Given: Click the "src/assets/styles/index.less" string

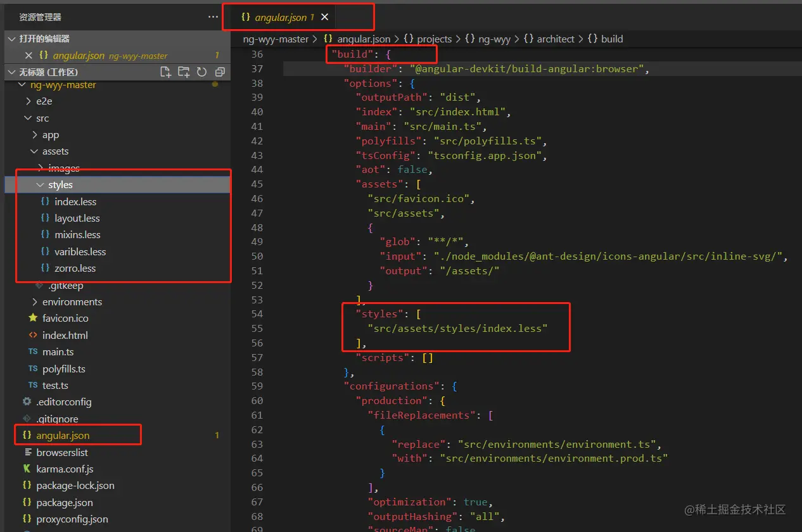Looking at the screenshot, I should pyautogui.click(x=457, y=329).
